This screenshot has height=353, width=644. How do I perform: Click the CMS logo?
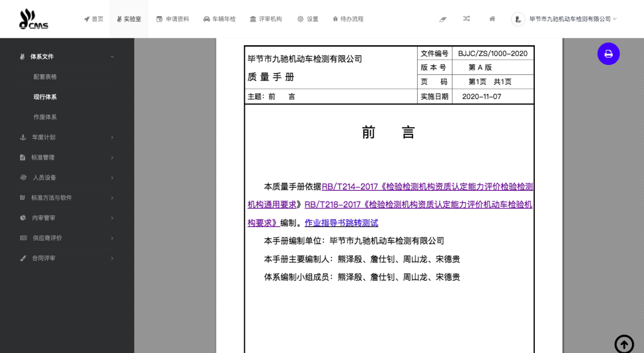(33, 19)
